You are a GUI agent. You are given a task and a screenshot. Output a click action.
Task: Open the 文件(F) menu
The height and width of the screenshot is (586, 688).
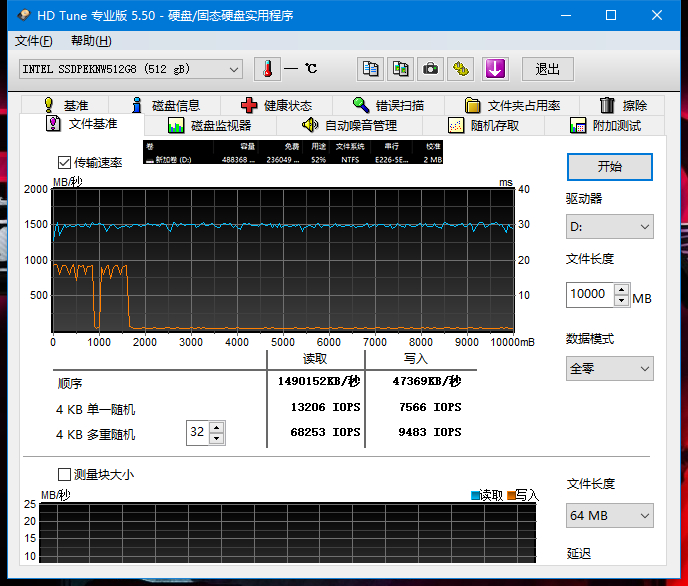[34, 41]
